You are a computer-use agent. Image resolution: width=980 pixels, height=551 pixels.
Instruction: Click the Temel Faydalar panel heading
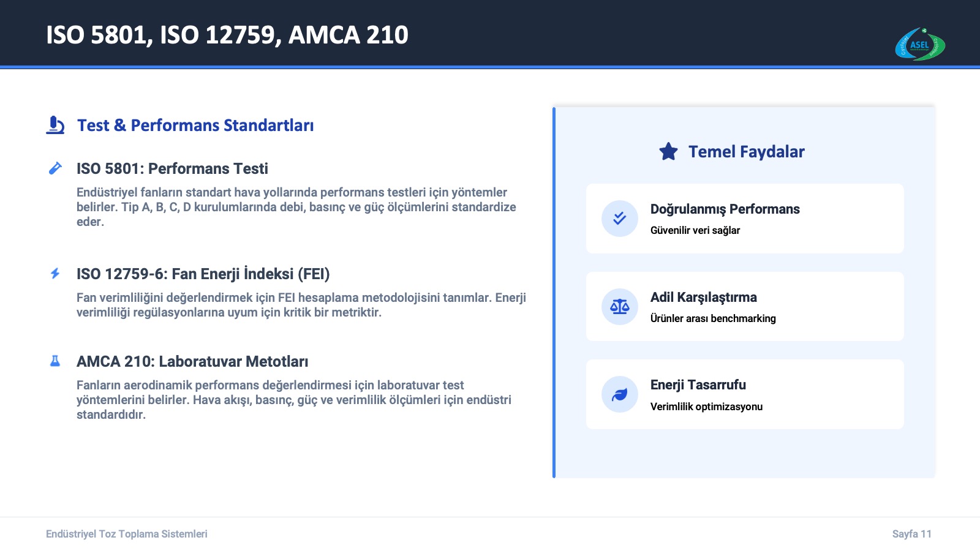(746, 152)
